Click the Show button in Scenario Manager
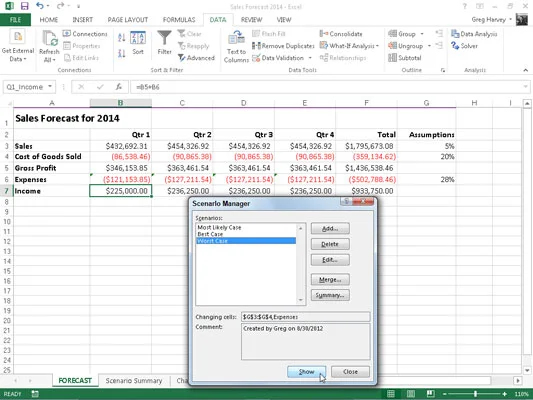This screenshot has height=400, width=533. pos(306,372)
